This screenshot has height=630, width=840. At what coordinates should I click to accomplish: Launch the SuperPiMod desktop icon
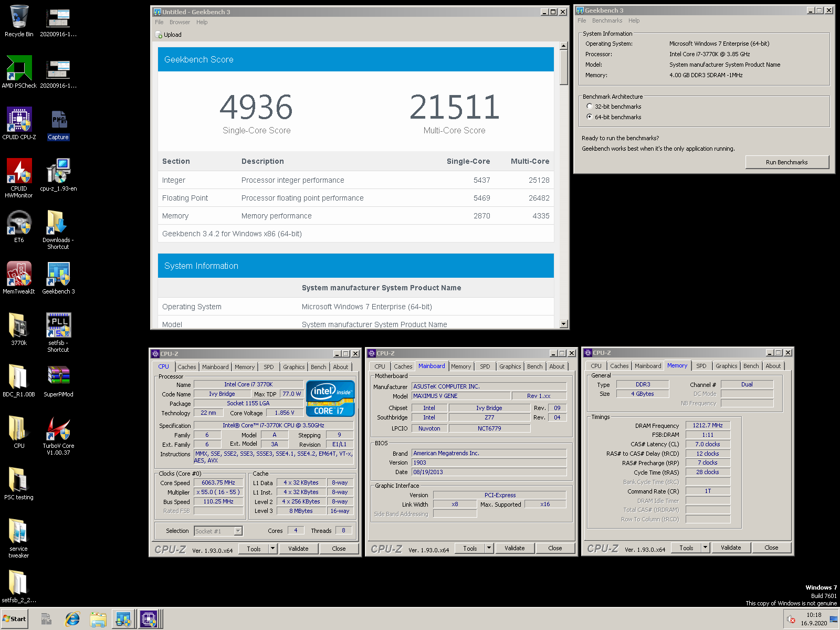[58, 381]
